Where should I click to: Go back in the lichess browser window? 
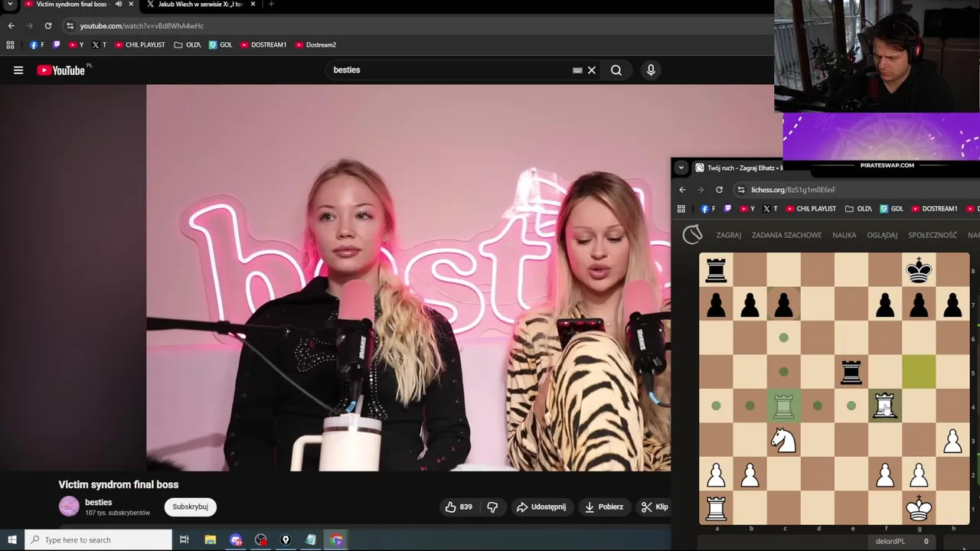[x=682, y=190]
